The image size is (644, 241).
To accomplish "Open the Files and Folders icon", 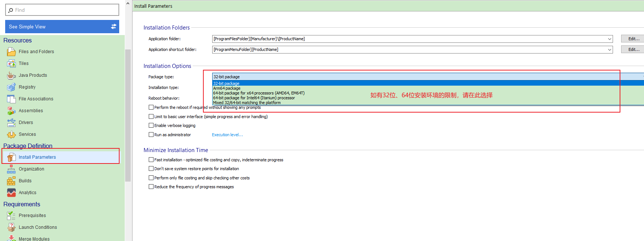I will point(11,52).
